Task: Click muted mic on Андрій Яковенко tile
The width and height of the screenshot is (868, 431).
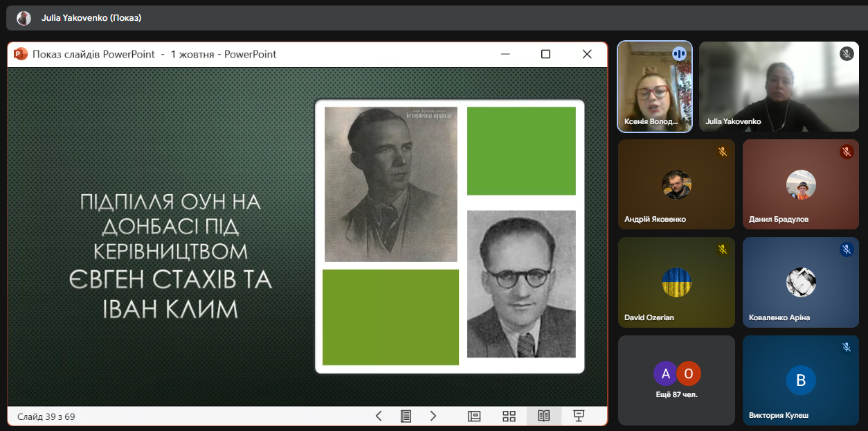Action: coord(723,152)
